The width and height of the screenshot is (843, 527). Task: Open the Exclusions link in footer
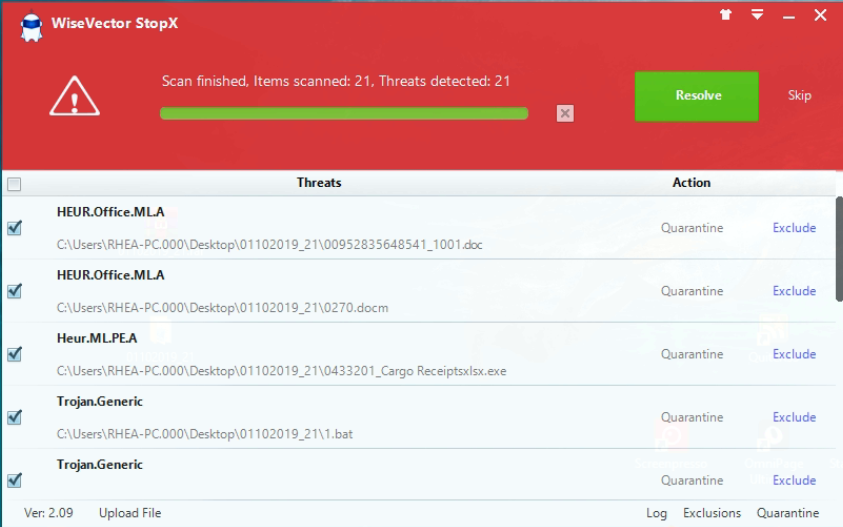[712, 513]
